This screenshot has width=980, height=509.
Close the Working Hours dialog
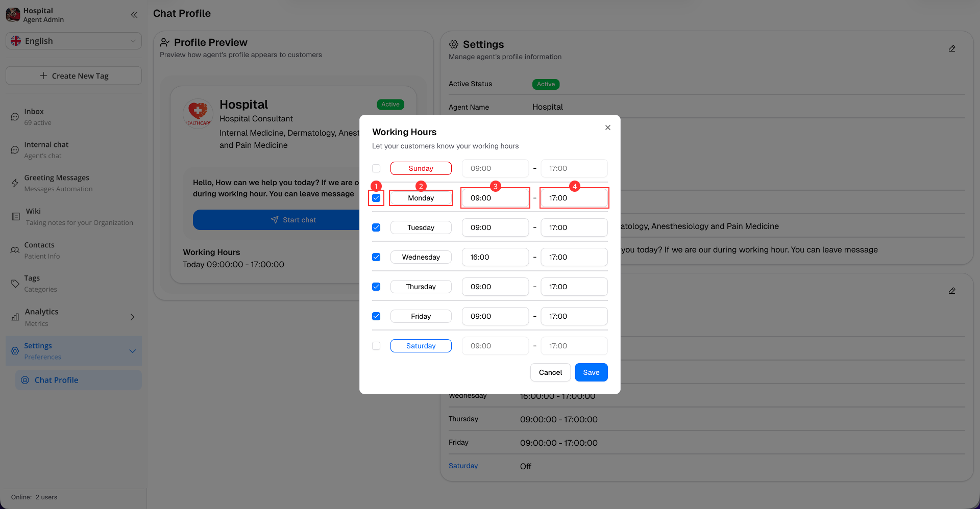[x=607, y=128]
